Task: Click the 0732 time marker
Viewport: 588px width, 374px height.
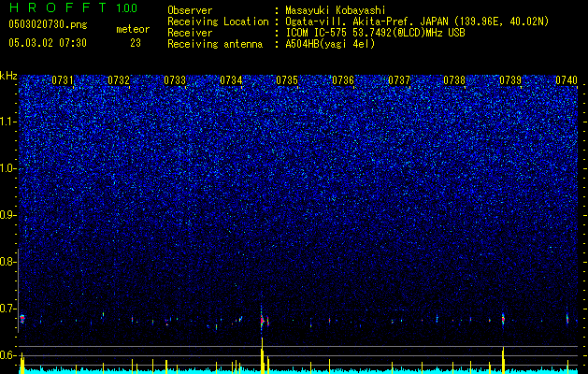Action: click(119, 80)
